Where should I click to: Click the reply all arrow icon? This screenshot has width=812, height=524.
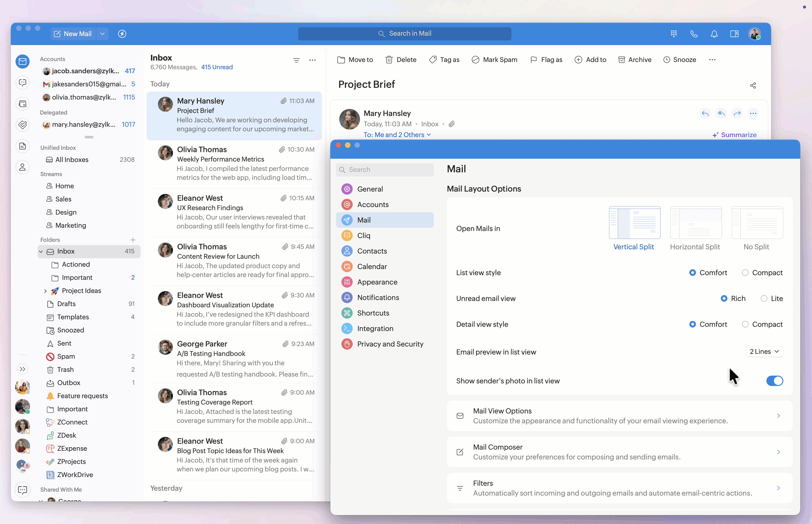(x=721, y=114)
